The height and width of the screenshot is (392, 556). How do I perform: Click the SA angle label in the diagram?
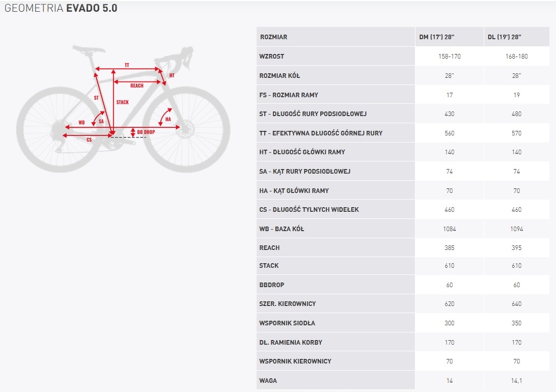[101, 122]
